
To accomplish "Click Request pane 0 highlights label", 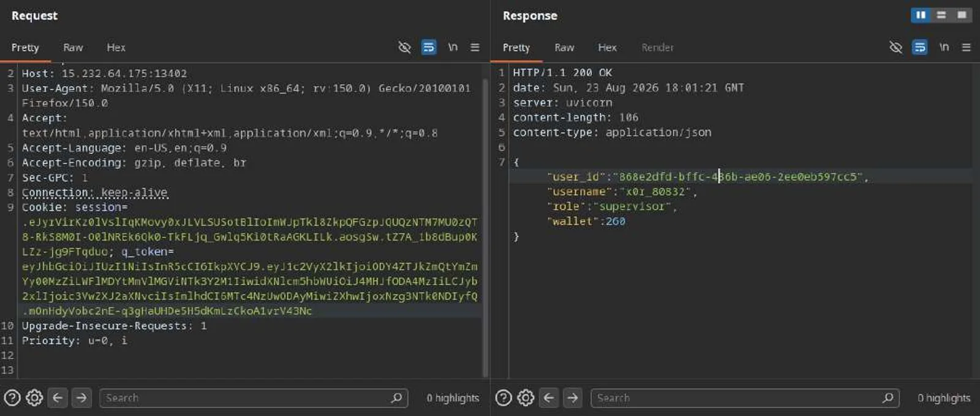I will [453, 398].
